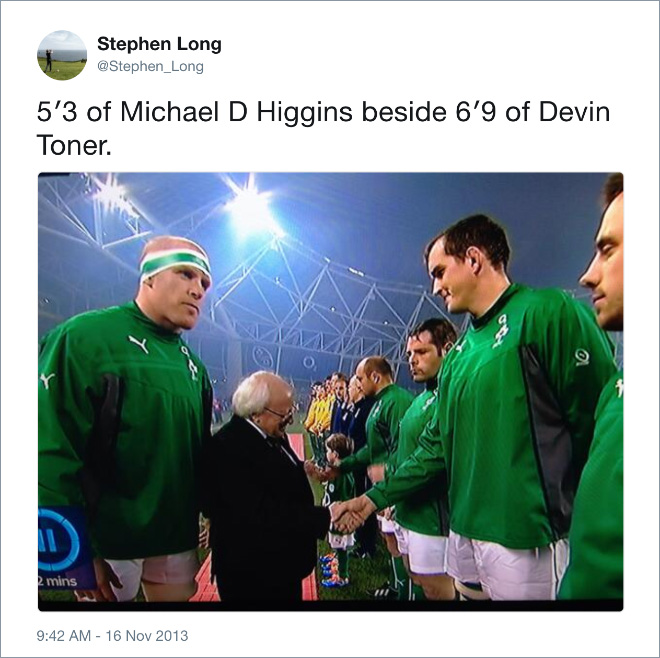Click the white-haired man in black coat
Image resolution: width=660 pixels, height=658 pixels.
(x=265, y=484)
